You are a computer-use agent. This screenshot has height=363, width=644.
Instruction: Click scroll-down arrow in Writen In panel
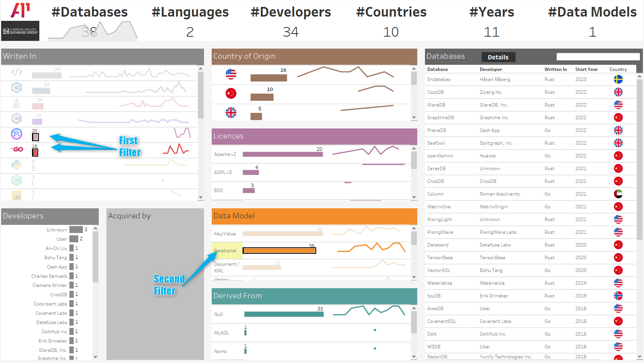(201, 197)
